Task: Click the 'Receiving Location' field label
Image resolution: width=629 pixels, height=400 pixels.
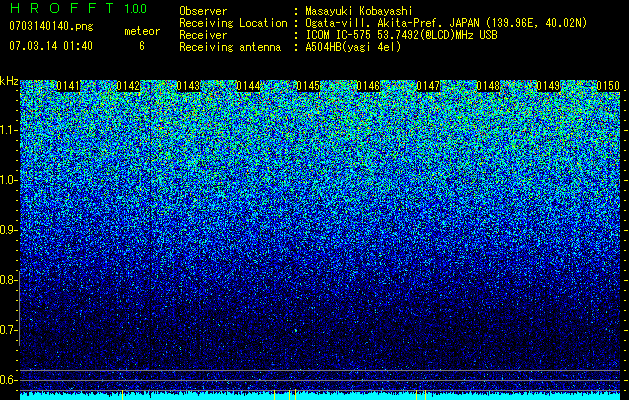Action: pos(233,23)
